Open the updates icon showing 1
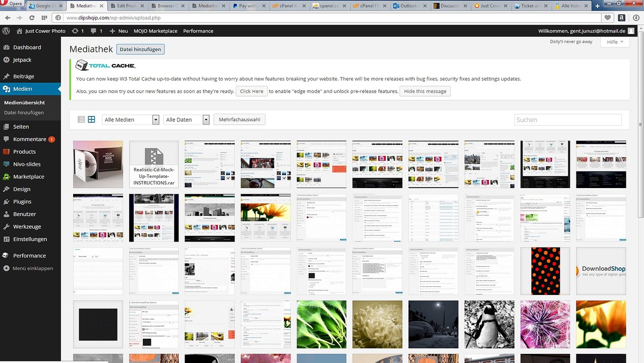The image size is (644, 363). (x=78, y=31)
